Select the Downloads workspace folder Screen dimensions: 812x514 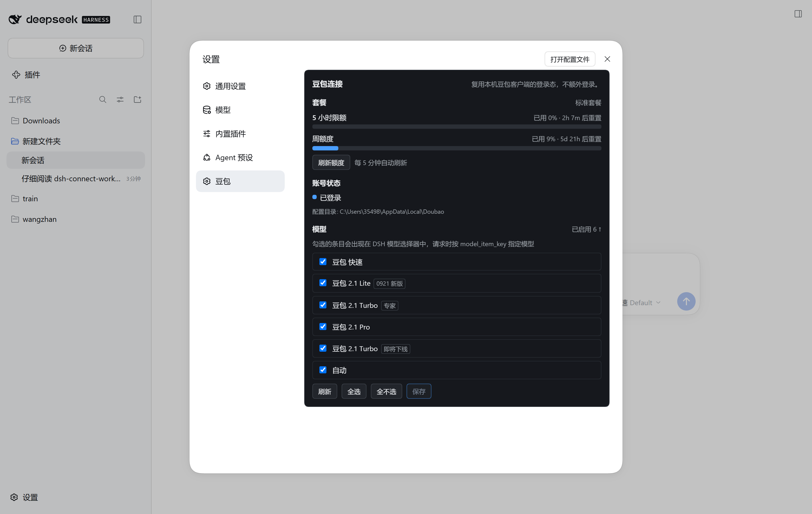tap(76, 121)
